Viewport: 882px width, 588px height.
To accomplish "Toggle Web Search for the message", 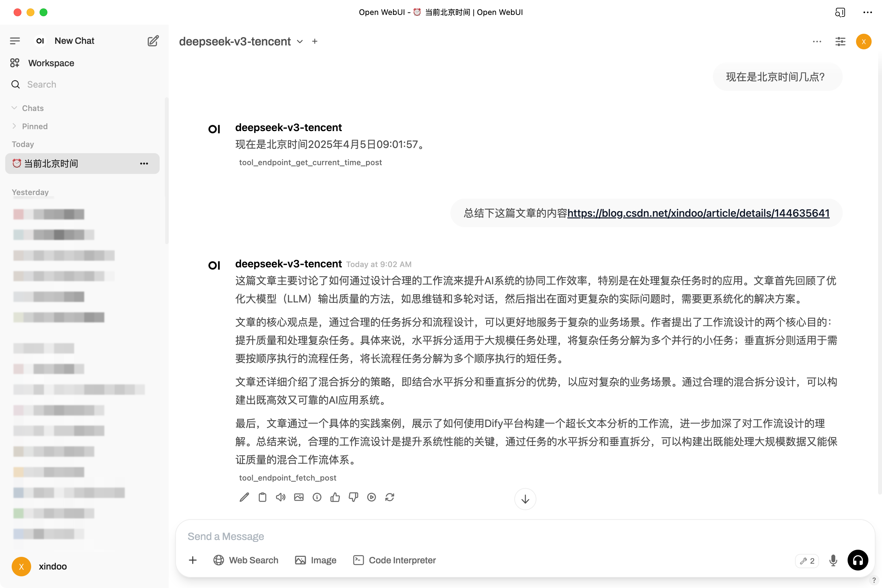I will point(246,560).
